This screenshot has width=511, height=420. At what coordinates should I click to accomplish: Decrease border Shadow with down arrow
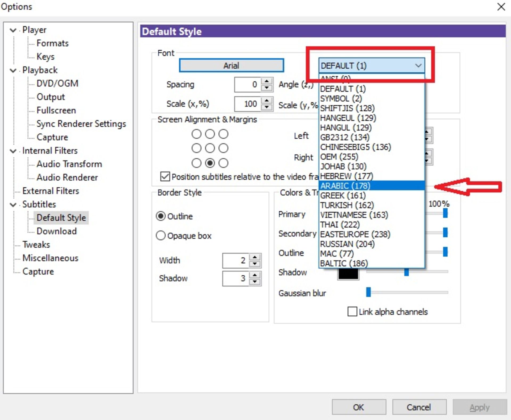click(255, 282)
